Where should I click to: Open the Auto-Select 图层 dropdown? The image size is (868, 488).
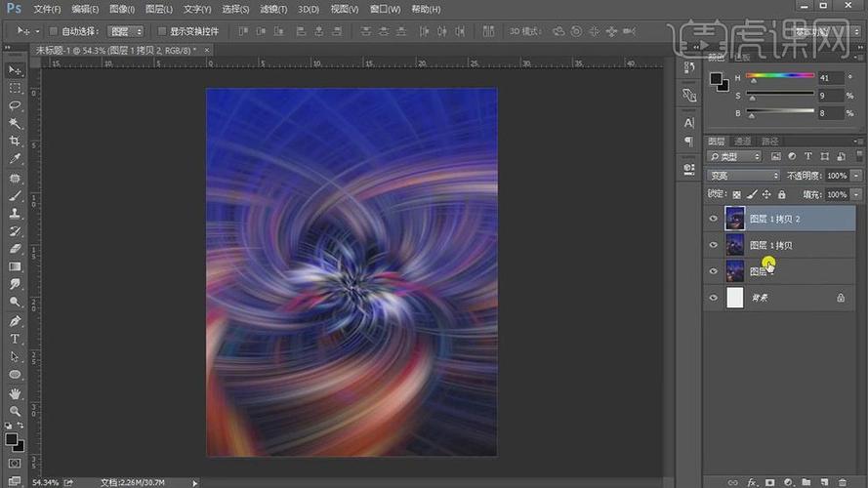[x=125, y=31]
